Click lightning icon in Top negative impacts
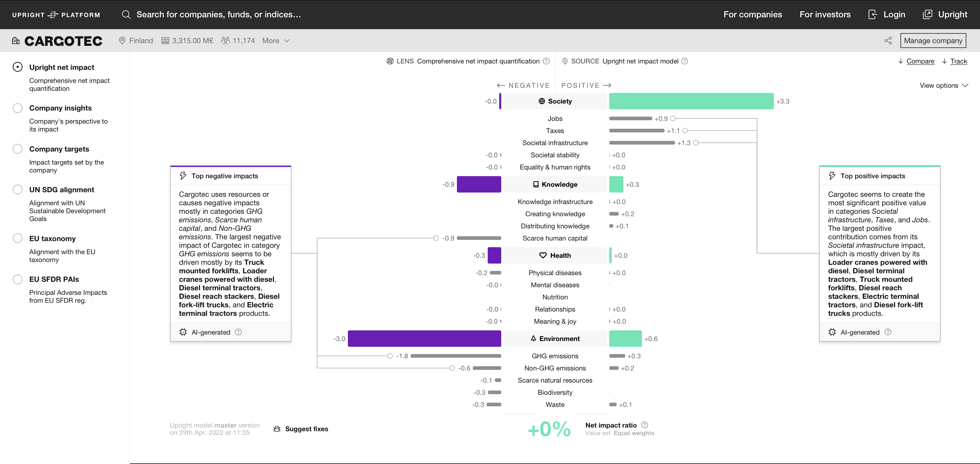This screenshot has width=980, height=464. tap(183, 176)
